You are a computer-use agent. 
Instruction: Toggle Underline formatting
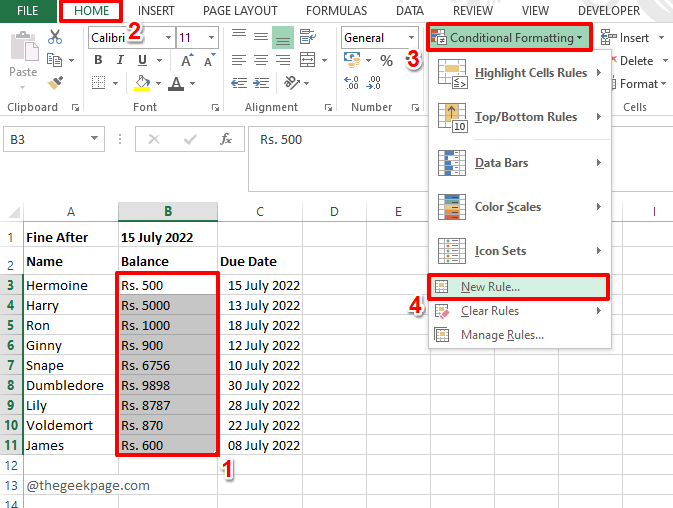[144, 60]
